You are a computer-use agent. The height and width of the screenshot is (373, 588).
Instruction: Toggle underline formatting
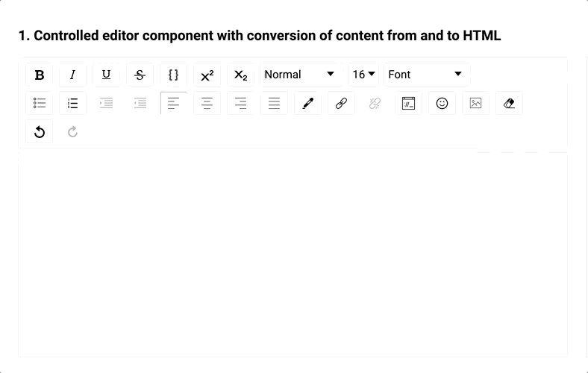tap(106, 75)
